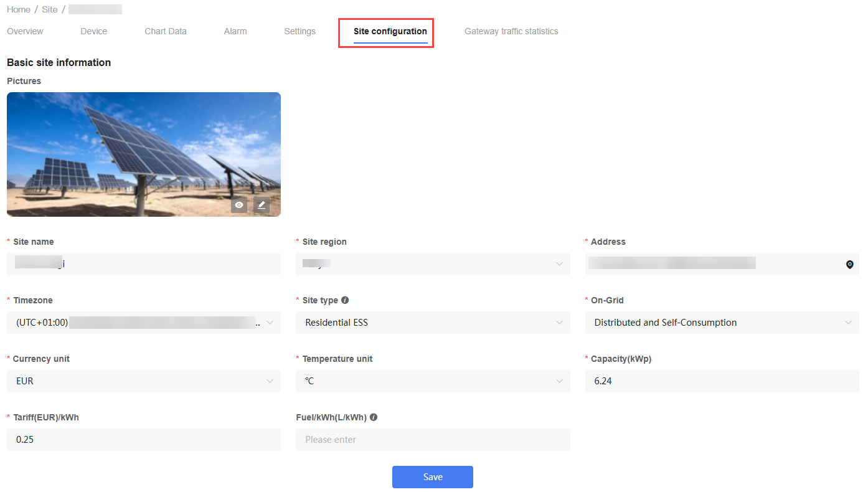Switch to the Overview tab
Viewport: 868px width, 492px height.
[25, 31]
